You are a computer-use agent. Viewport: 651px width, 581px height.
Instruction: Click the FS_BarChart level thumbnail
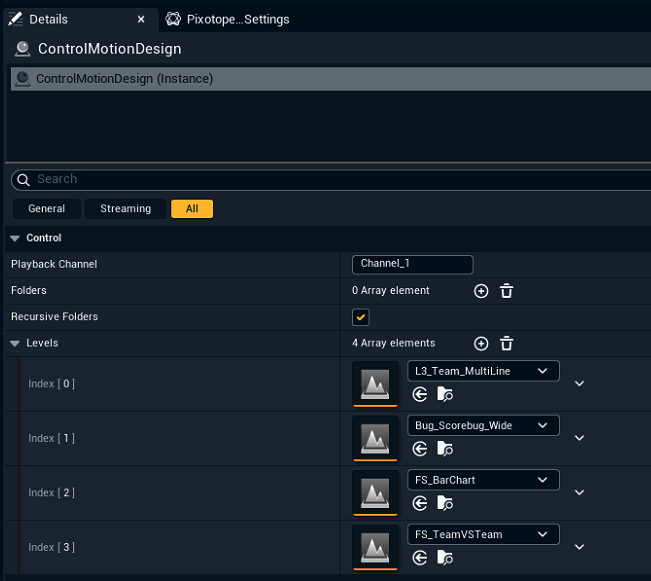click(375, 492)
